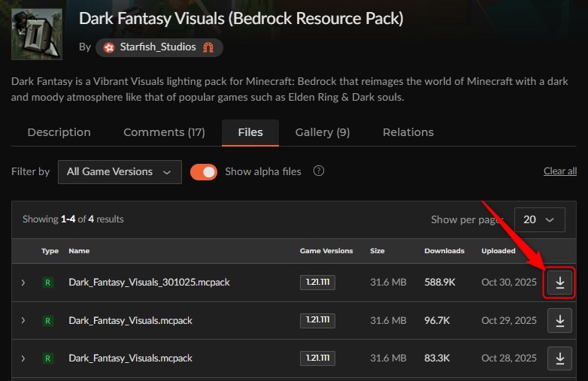Select the Files tab
The width and height of the screenshot is (588, 381).
(250, 132)
